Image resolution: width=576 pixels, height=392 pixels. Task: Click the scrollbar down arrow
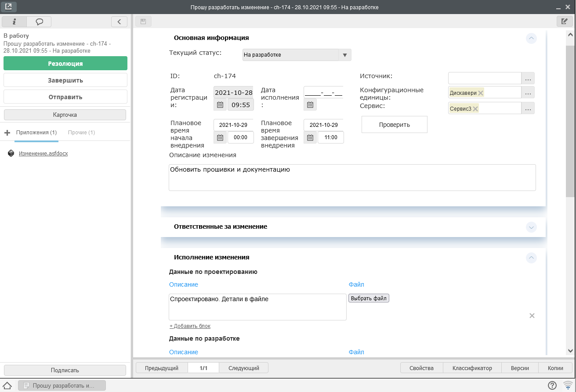570,351
